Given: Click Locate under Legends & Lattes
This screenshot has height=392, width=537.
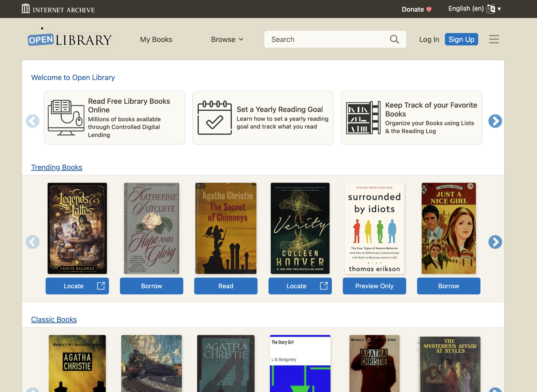Looking at the screenshot, I should 77,286.
